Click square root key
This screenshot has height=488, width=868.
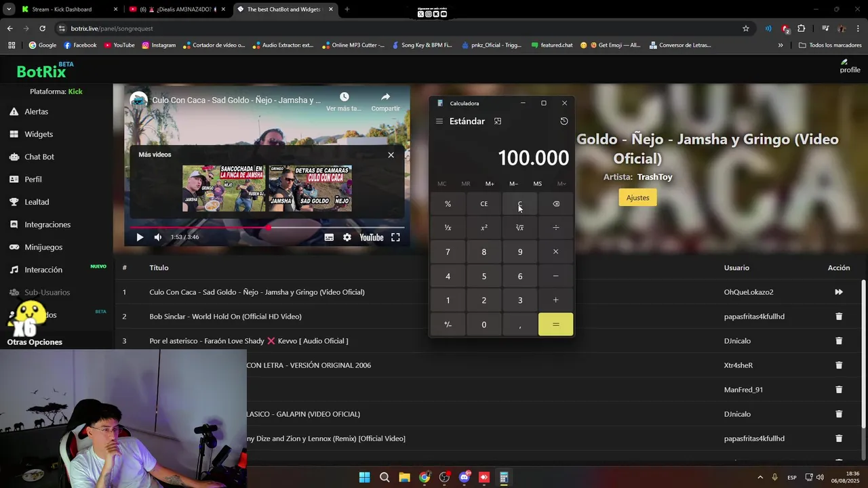[x=520, y=228]
